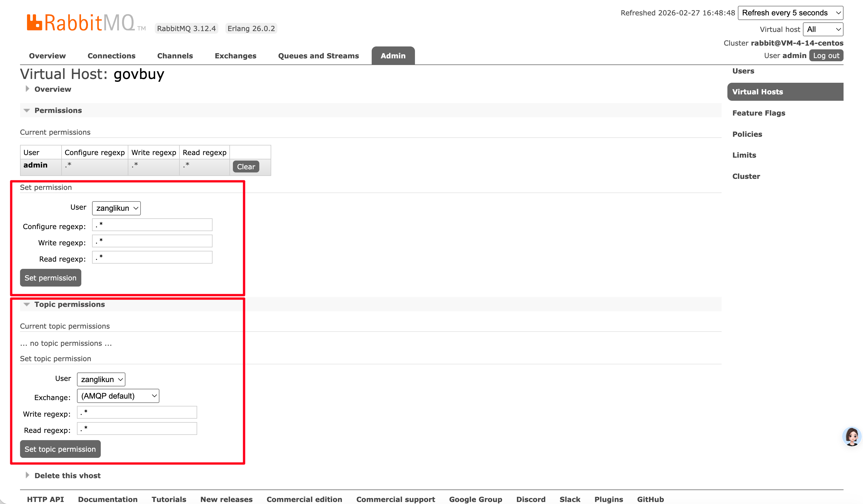The width and height of the screenshot is (863, 504).
Task: Open the HTTP API footer link
Action: point(45,499)
